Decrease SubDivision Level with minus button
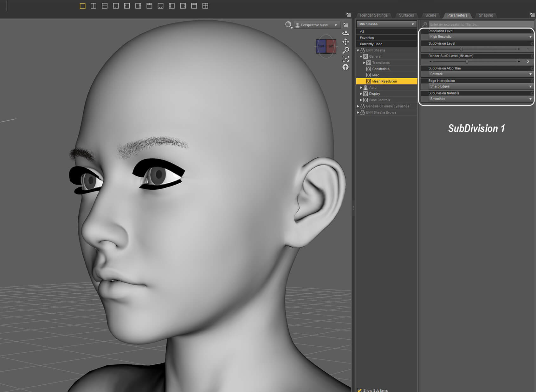This screenshot has width=536, height=392. [x=430, y=49]
